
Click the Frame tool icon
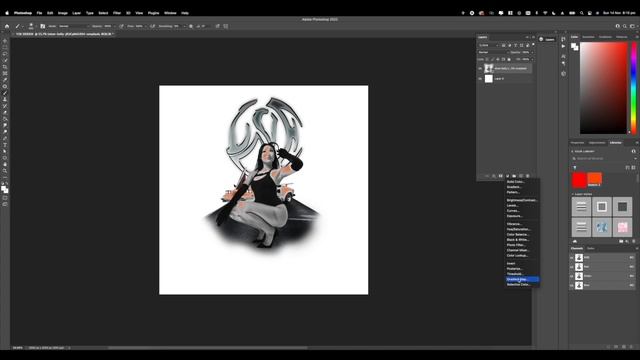(x=5, y=73)
